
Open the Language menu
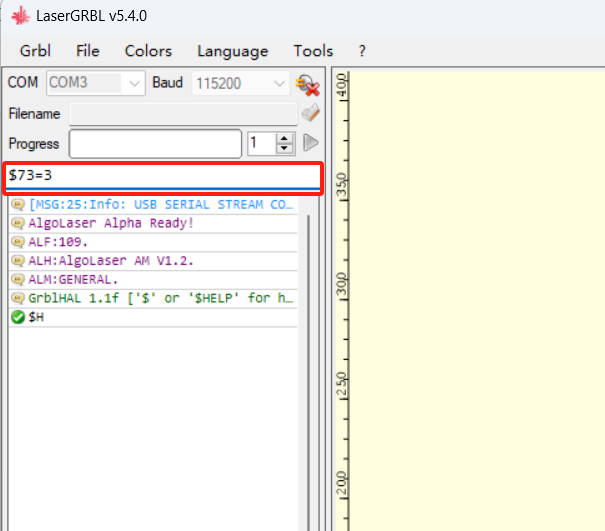tap(233, 51)
